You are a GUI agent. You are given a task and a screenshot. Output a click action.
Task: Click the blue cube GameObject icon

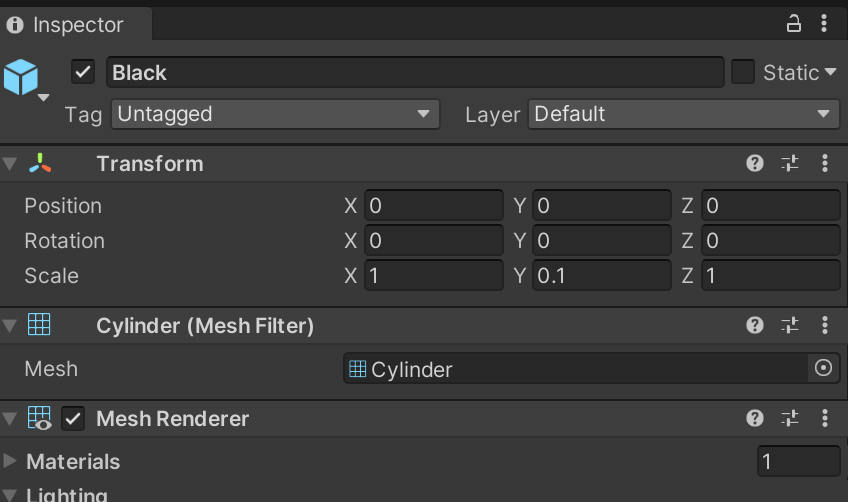click(x=21, y=77)
